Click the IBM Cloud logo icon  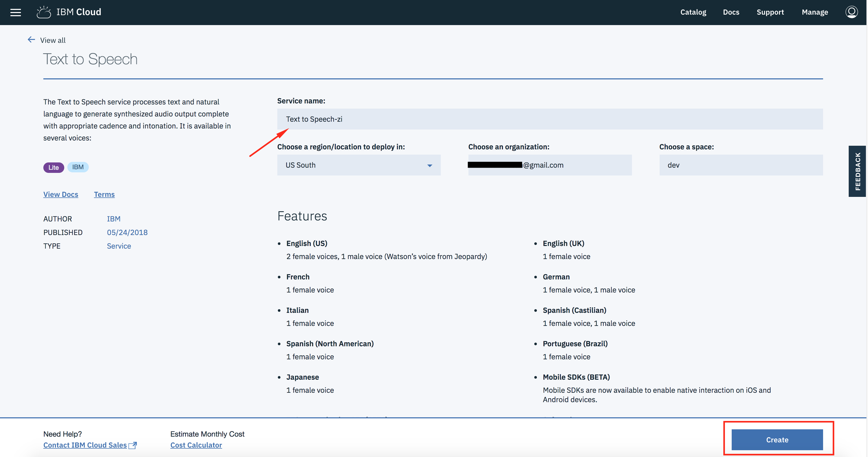pos(44,12)
